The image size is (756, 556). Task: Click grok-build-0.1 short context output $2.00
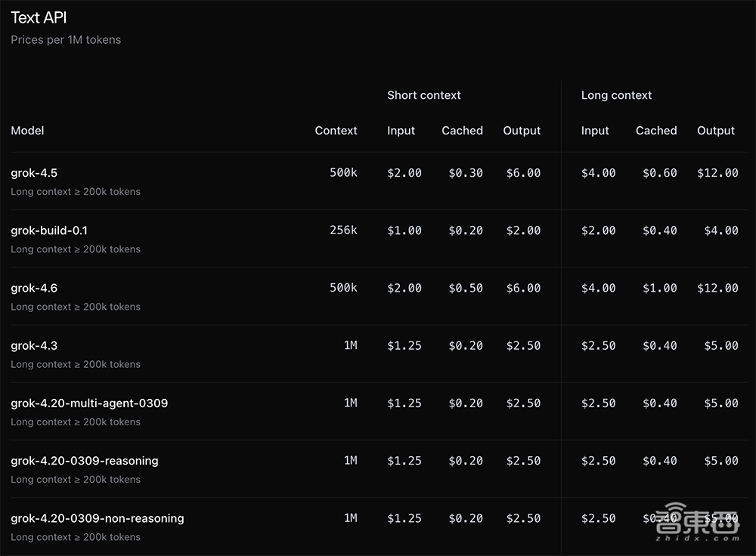click(524, 230)
